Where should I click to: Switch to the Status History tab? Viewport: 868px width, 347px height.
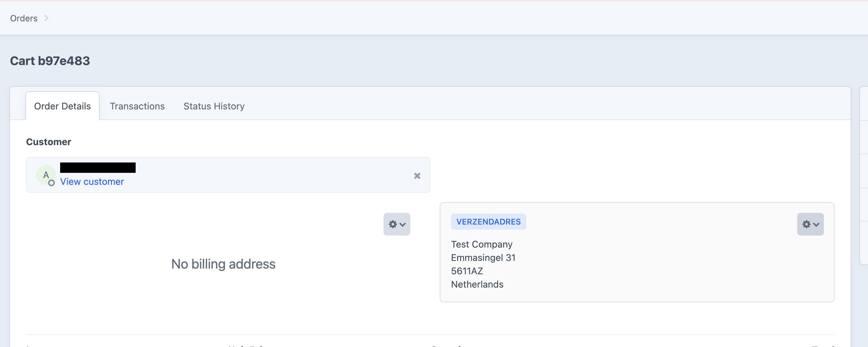point(213,106)
